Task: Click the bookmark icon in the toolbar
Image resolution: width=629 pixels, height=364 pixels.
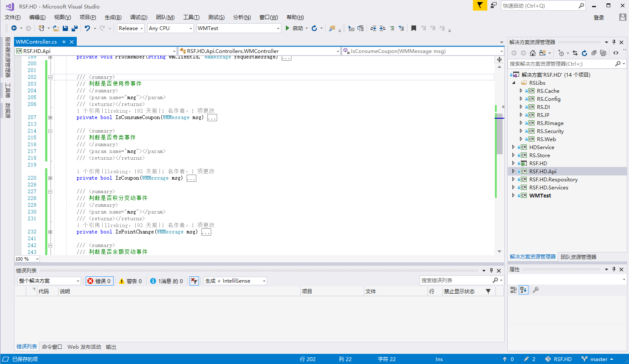Action: tap(414, 28)
